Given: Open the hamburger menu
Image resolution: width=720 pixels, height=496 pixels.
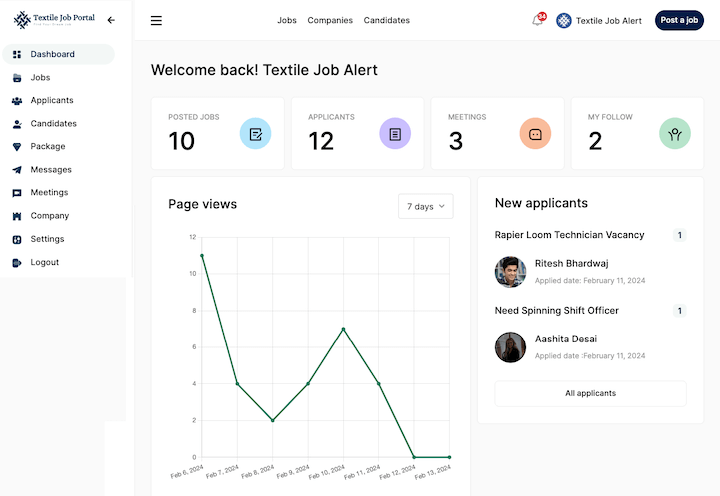Looking at the screenshot, I should (156, 20).
